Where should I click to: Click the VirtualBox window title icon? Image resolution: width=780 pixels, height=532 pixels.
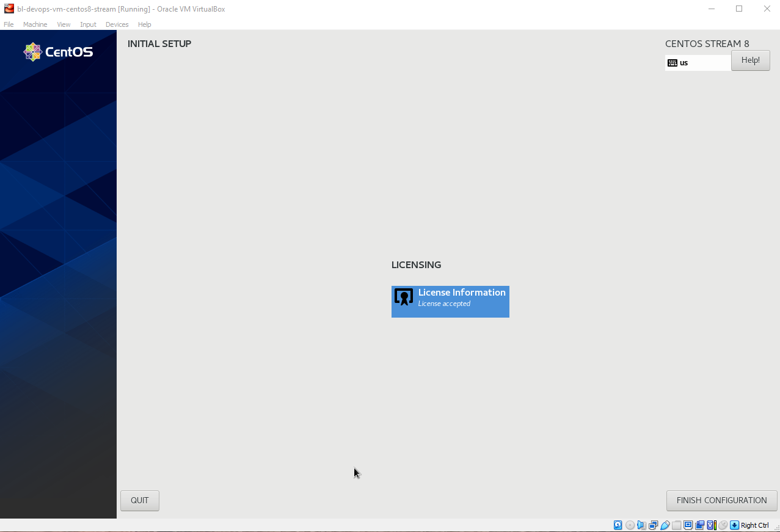[9, 9]
